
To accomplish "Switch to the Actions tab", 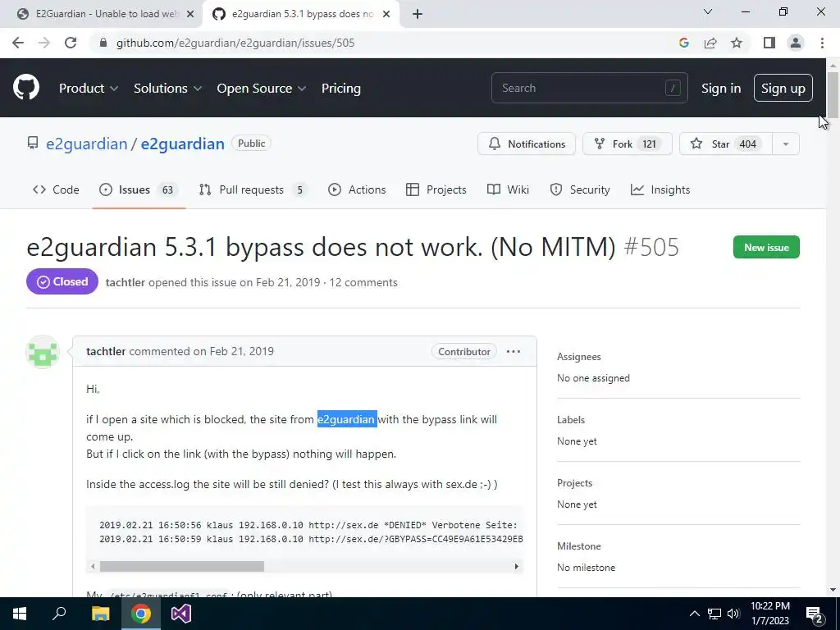I will (357, 189).
